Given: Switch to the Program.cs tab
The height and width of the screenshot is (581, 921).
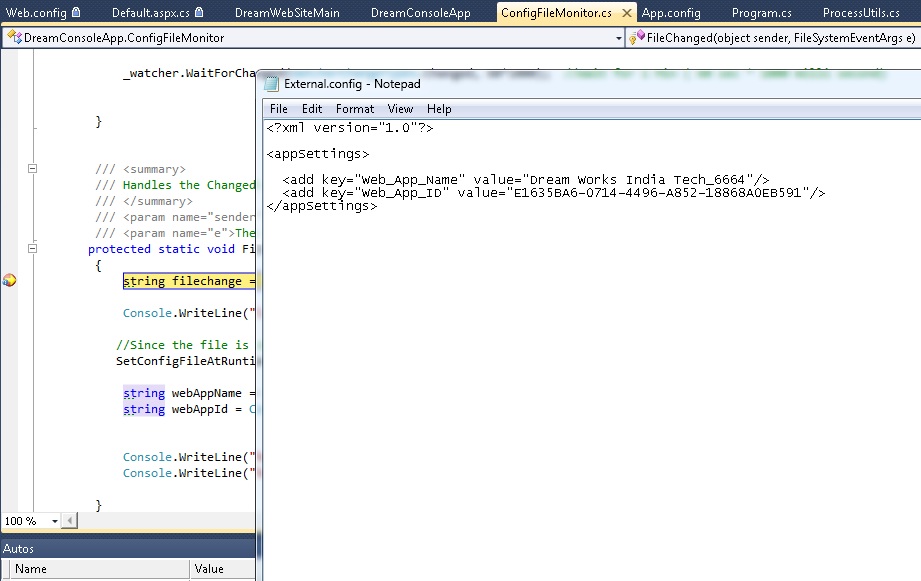Looking at the screenshot, I should [x=761, y=13].
